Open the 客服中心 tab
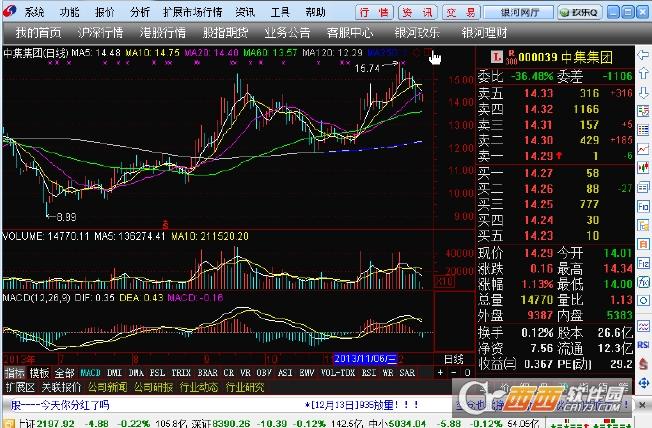 (x=350, y=32)
